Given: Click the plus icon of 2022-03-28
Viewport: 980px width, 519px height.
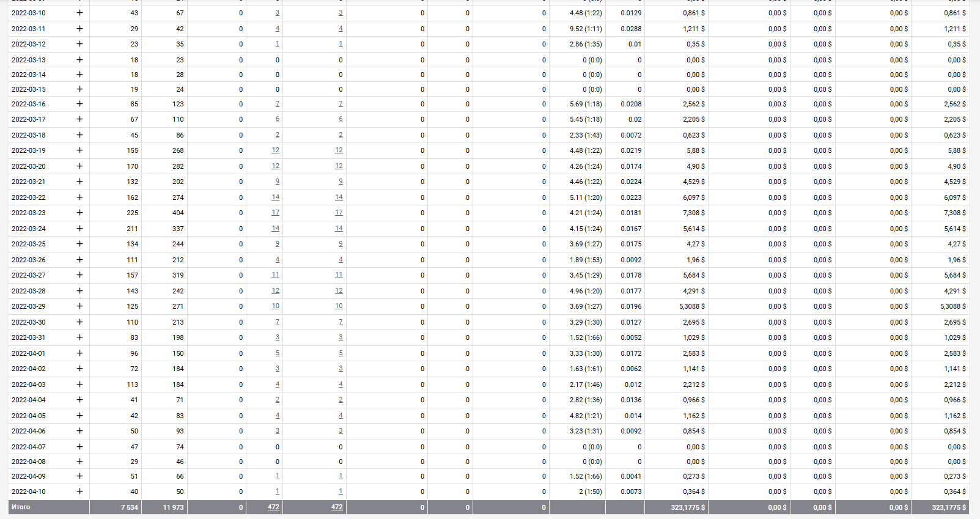Looking at the screenshot, I should pyautogui.click(x=79, y=291).
